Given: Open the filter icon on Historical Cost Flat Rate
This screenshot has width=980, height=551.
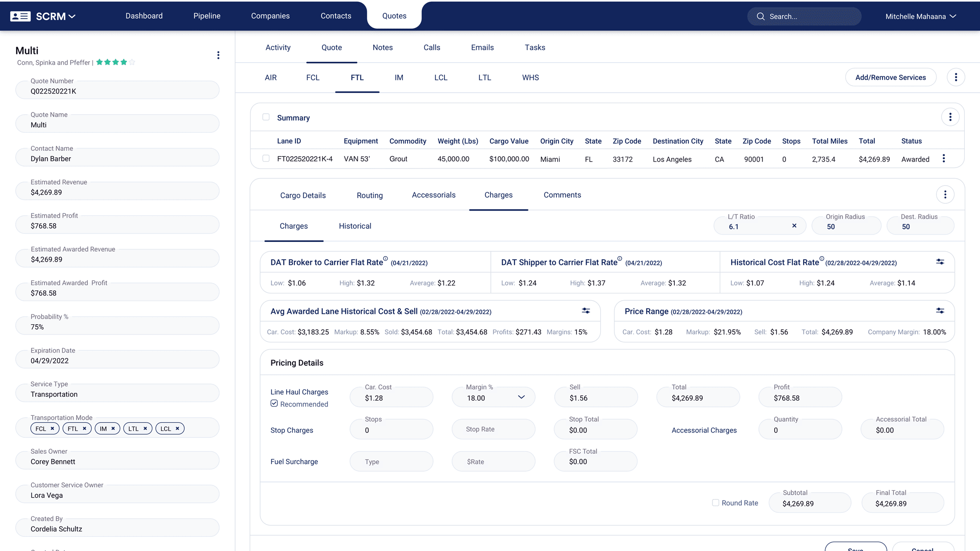Looking at the screenshot, I should [x=940, y=262].
